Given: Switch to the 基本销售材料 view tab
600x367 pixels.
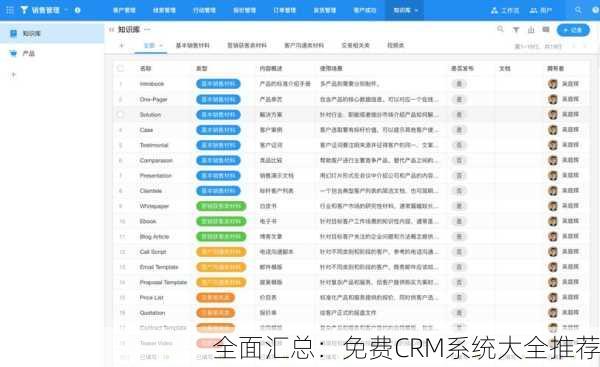Looking at the screenshot, I should (x=193, y=45).
